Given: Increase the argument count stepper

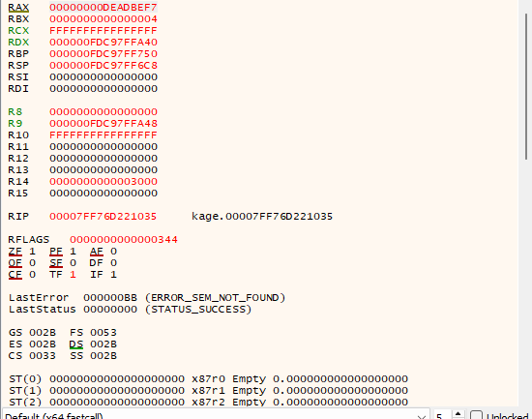Looking at the screenshot, I should 458,413.
